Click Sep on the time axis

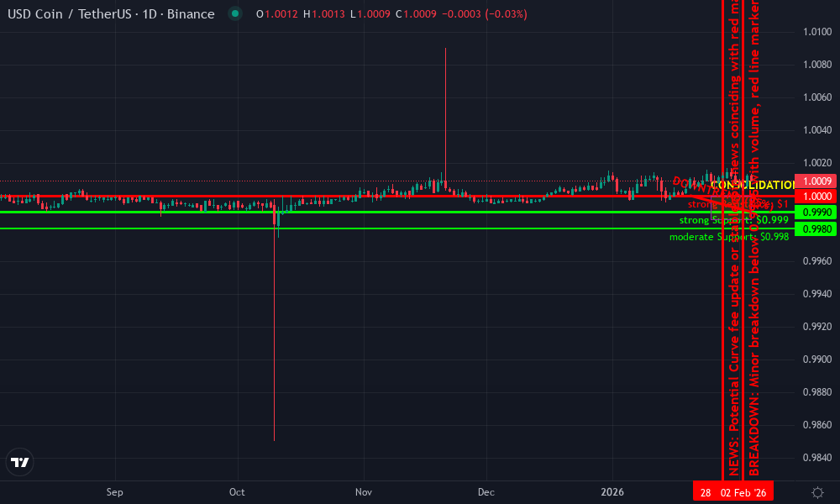[114, 492]
